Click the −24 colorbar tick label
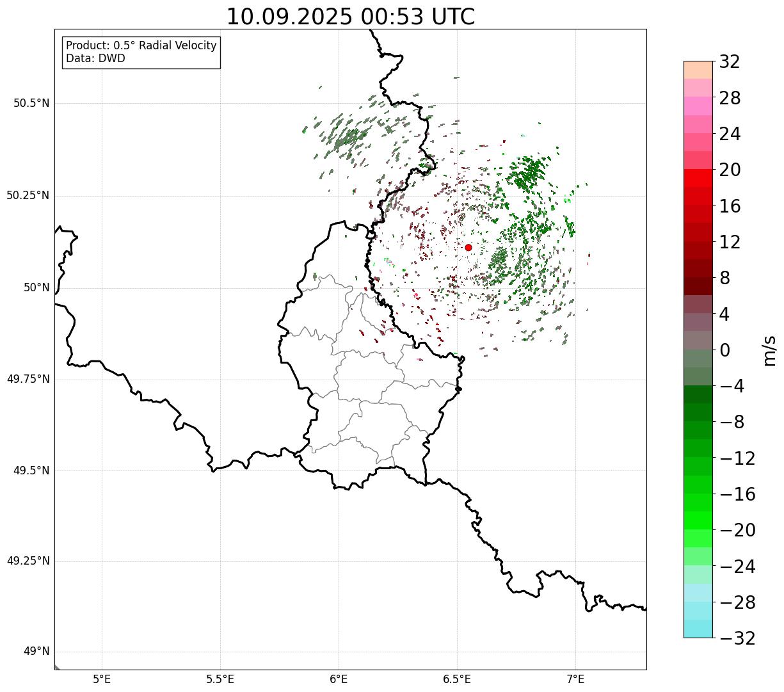Image resolution: width=784 pixels, height=692 pixels. coord(737,567)
